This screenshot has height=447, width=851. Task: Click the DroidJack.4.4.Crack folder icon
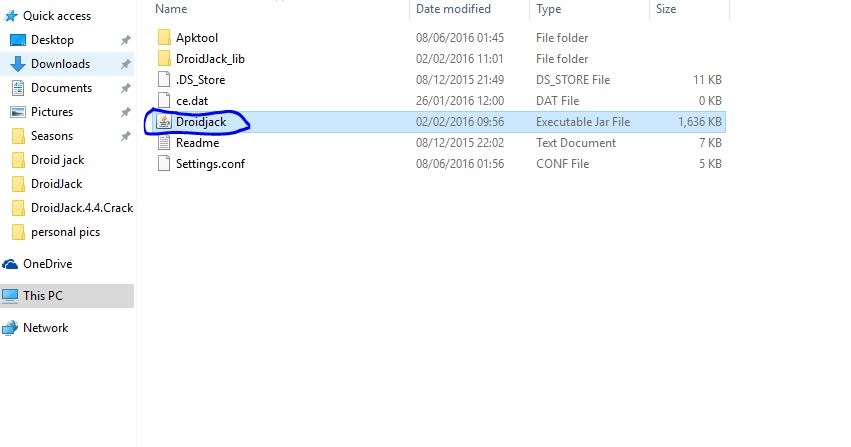[x=18, y=208]
